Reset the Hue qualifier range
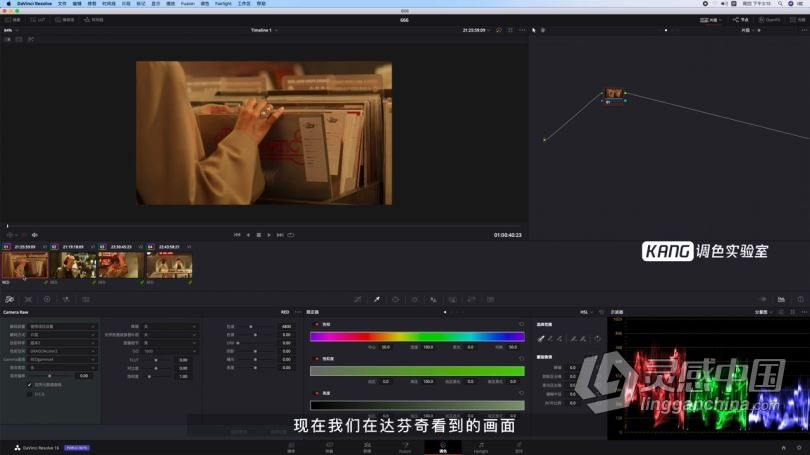Viewport: 810px width, 455px height. point(521,324)
